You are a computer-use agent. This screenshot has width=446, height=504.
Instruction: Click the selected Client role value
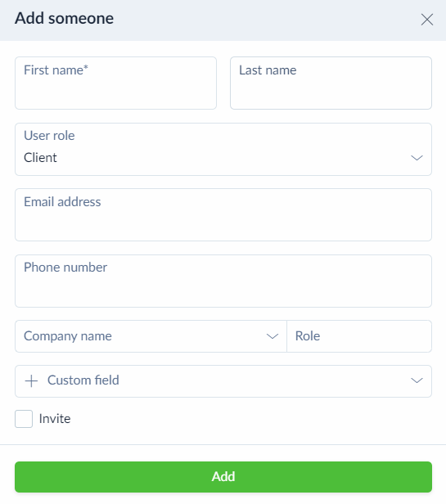point(40,158)
